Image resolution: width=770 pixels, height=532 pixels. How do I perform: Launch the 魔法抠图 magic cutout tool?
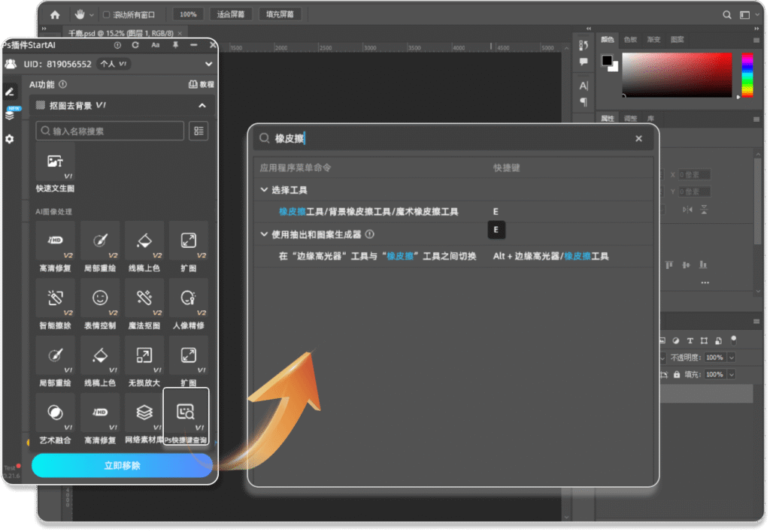[x=144, y=298]
